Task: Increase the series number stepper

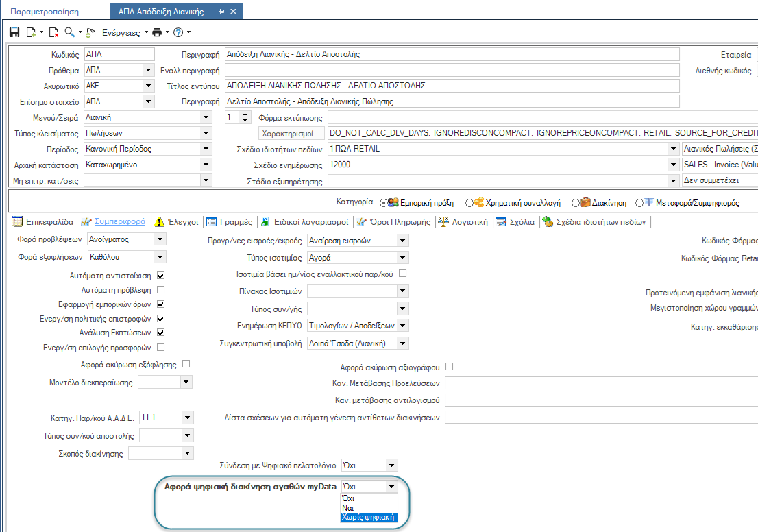Action: tap(245, 114)
